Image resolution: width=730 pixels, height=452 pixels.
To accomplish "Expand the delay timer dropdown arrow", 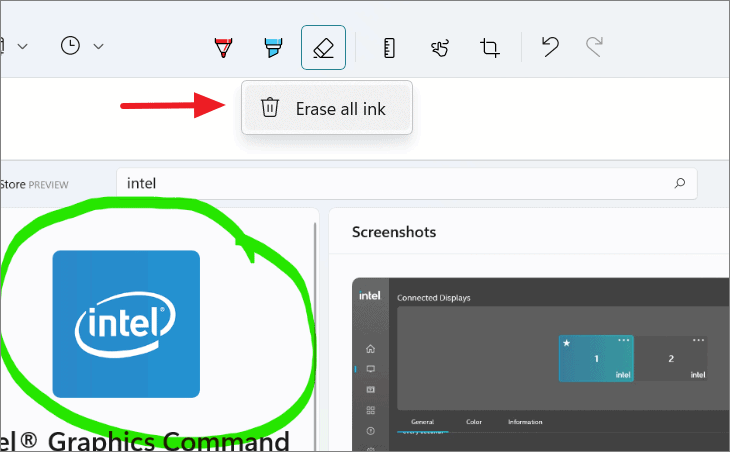I will (98, 46).
